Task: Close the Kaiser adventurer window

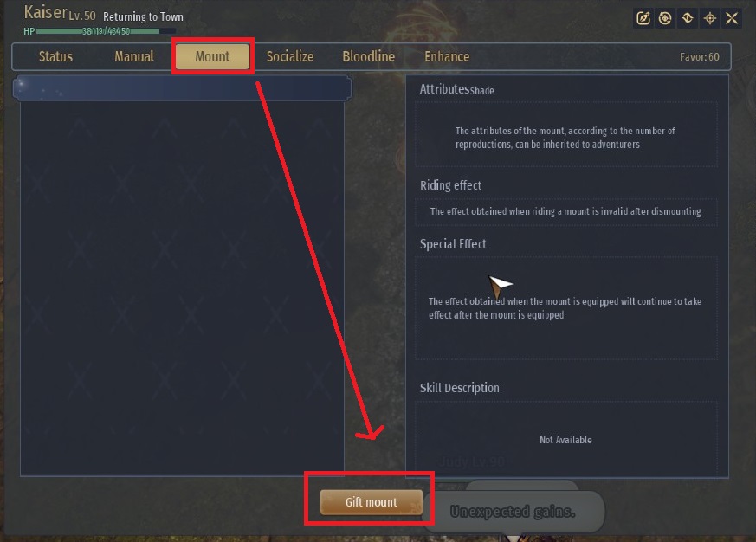Action: pyautogui.click(x=732, y=18)
